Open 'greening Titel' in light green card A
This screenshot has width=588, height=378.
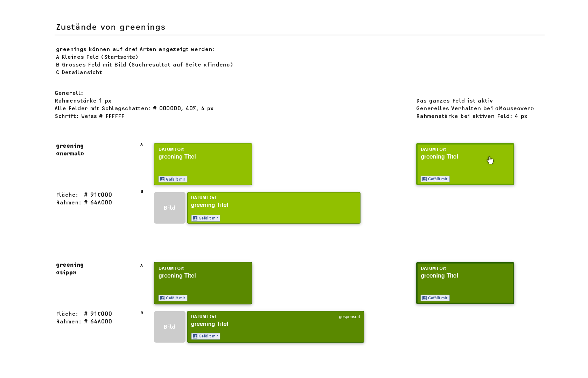tap(177, 157)
